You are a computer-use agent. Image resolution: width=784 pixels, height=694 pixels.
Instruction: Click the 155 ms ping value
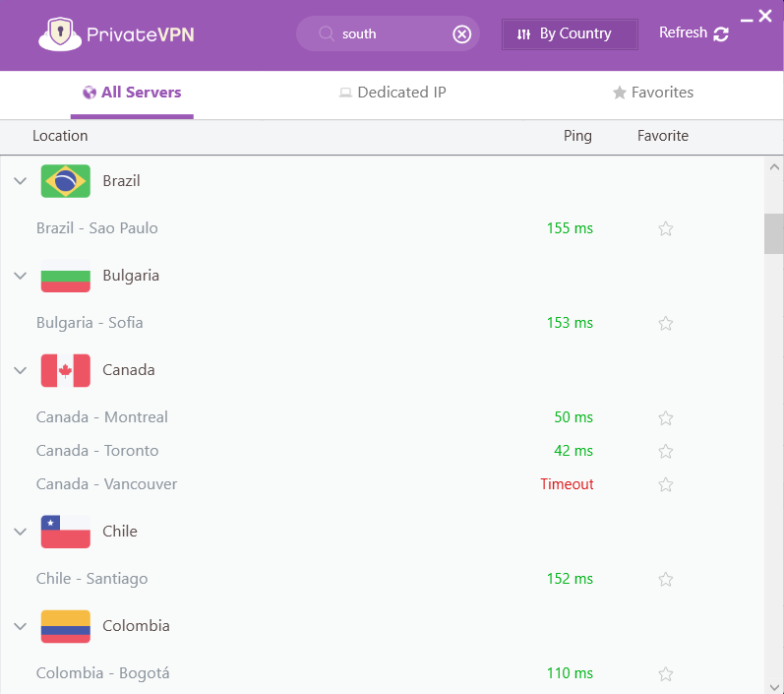tap(570, 228)
